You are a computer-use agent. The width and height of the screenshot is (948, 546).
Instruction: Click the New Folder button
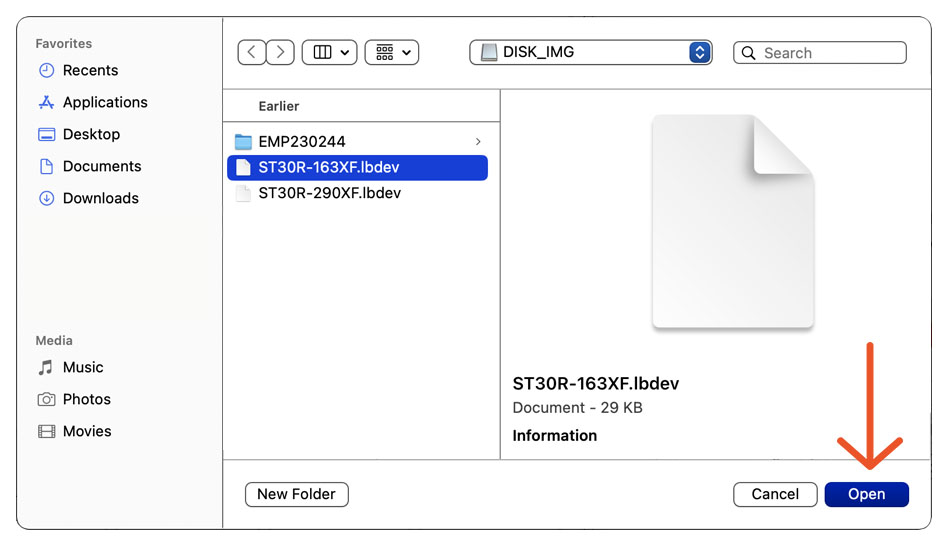pyautogui.click(x=296, y=495)
